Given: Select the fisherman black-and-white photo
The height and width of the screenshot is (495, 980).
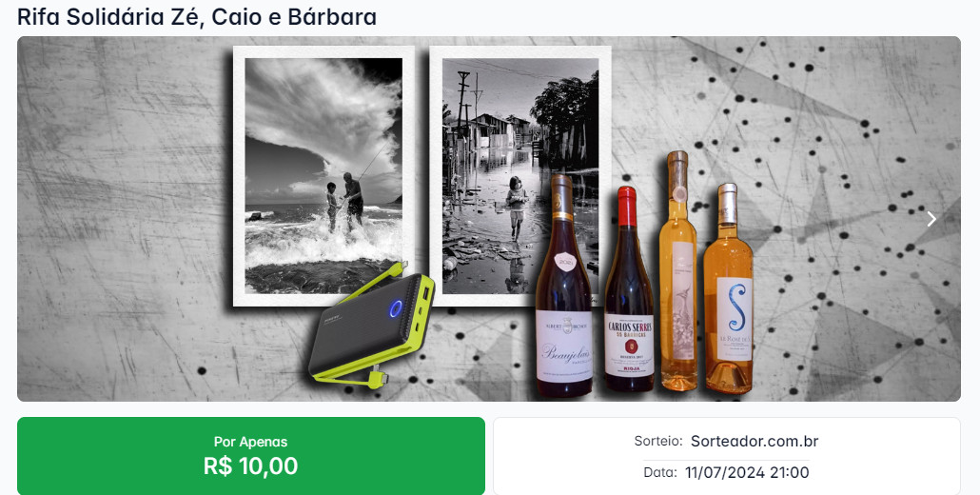Looking at the screenshot, I should 323,175.
